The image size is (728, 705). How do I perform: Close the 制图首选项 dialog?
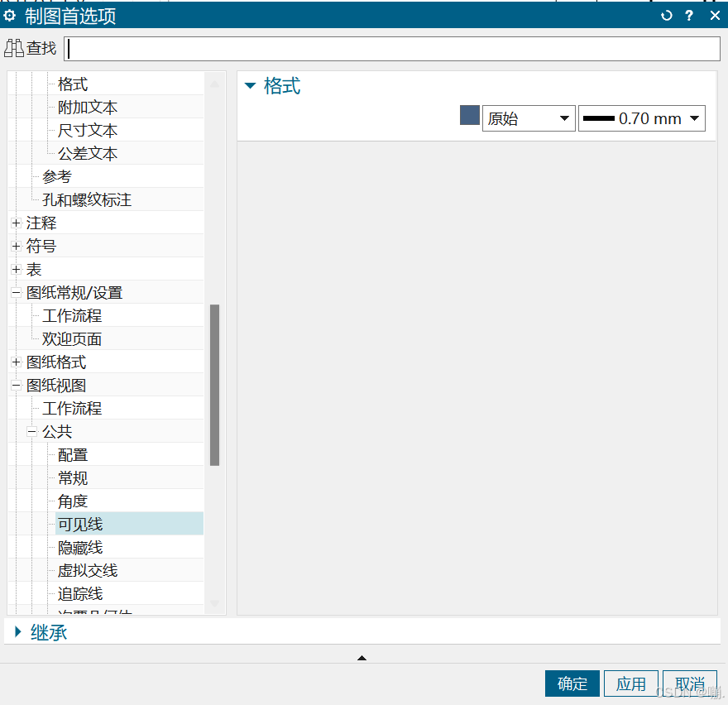point(715,16)
